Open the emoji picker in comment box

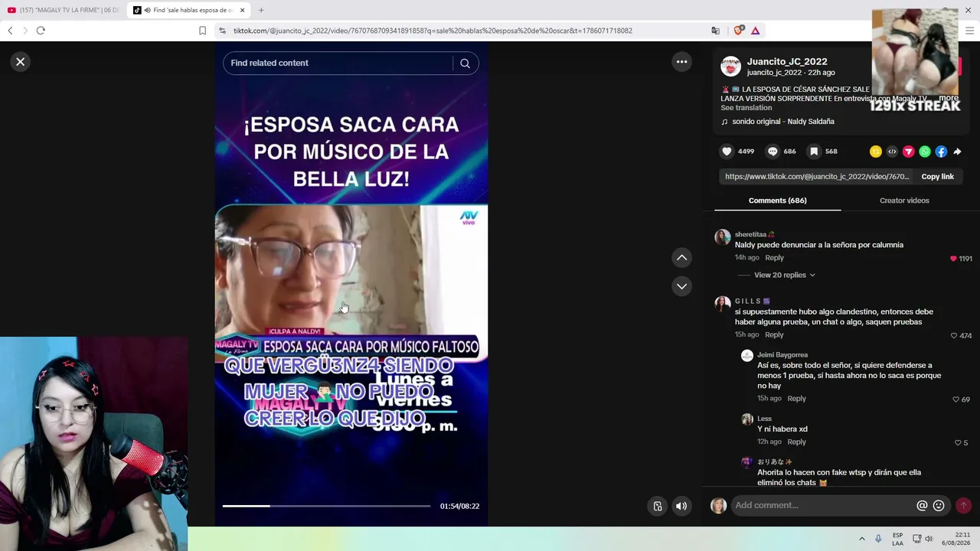point(939,506)
